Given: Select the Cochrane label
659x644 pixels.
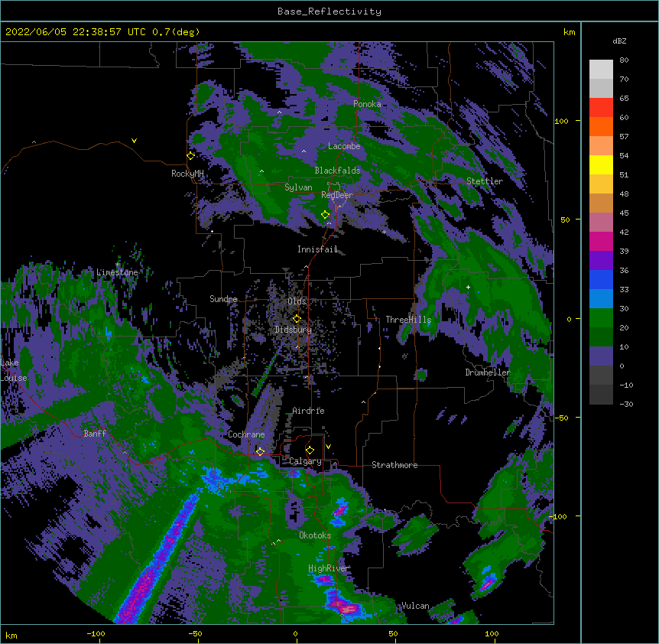Looking at the screenshot, I should click(246, 434).
